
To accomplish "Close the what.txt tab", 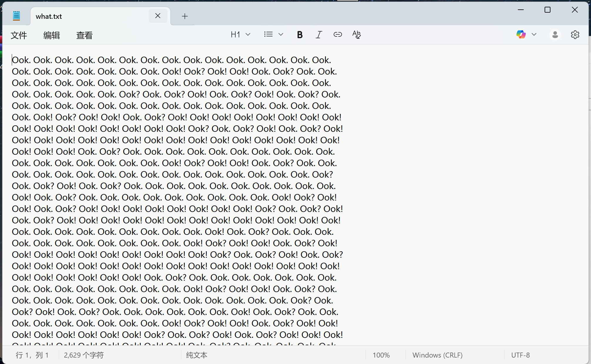I will [158, 16].
